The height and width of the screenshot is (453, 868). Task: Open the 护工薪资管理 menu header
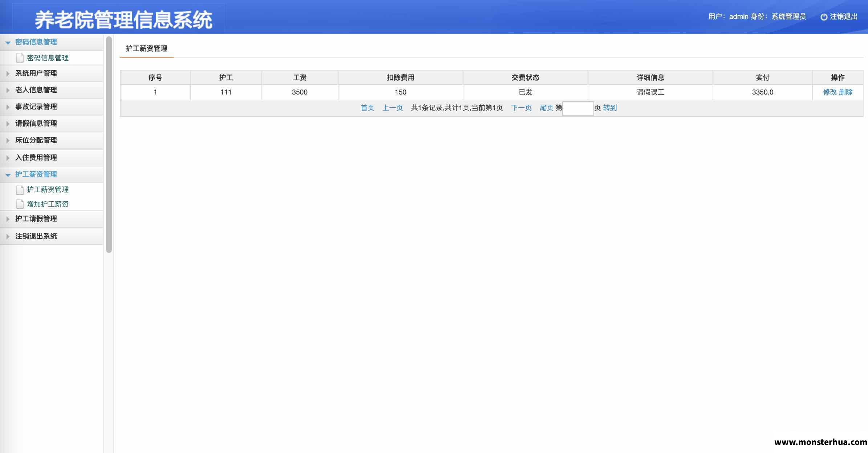tap(52, 175)
